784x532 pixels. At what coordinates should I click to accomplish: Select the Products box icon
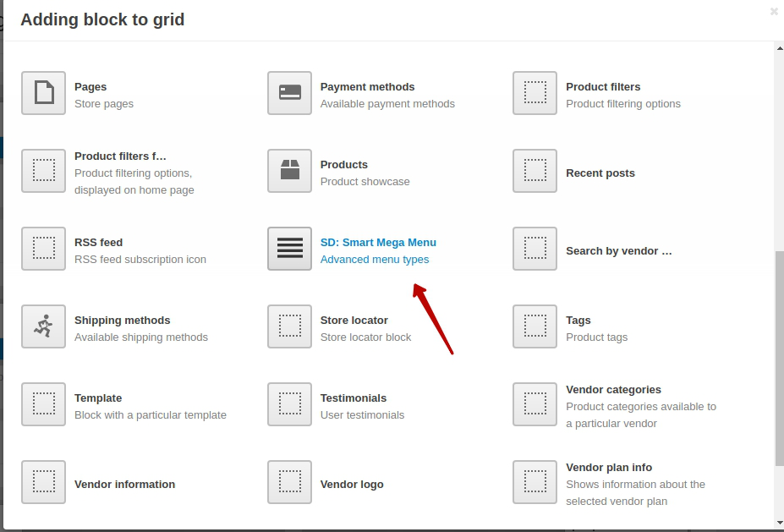click(289, 171)
